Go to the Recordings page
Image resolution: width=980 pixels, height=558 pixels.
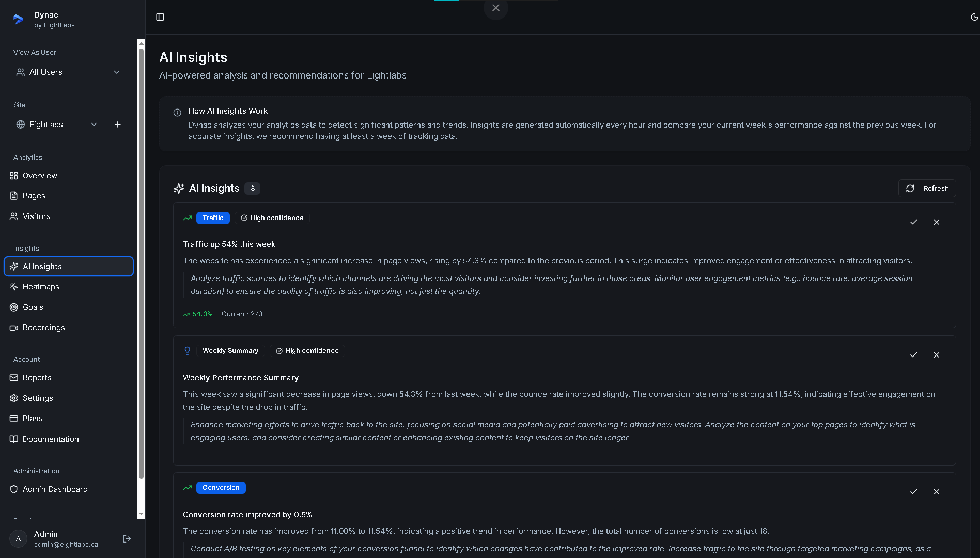point(43,328)
